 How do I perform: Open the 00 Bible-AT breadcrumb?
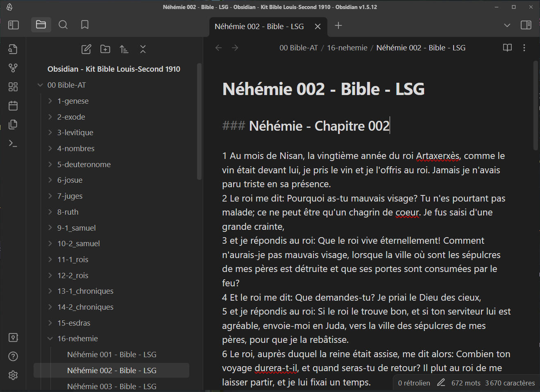[x=298, y=48]
